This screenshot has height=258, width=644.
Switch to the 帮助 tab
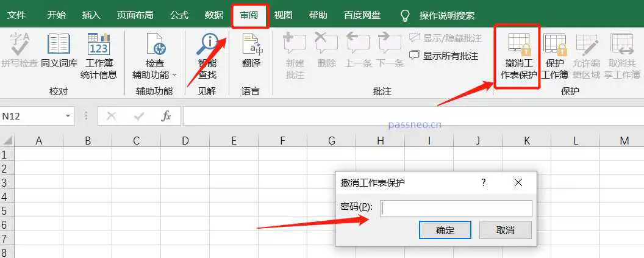coord(318,15)
